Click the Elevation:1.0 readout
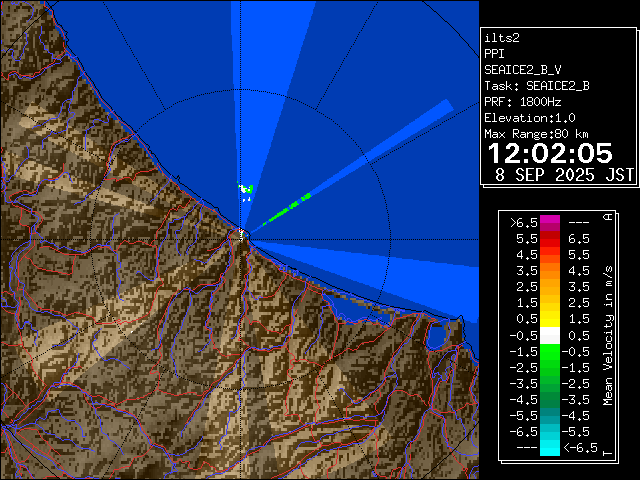640x480 pixels. click(529, 117)
